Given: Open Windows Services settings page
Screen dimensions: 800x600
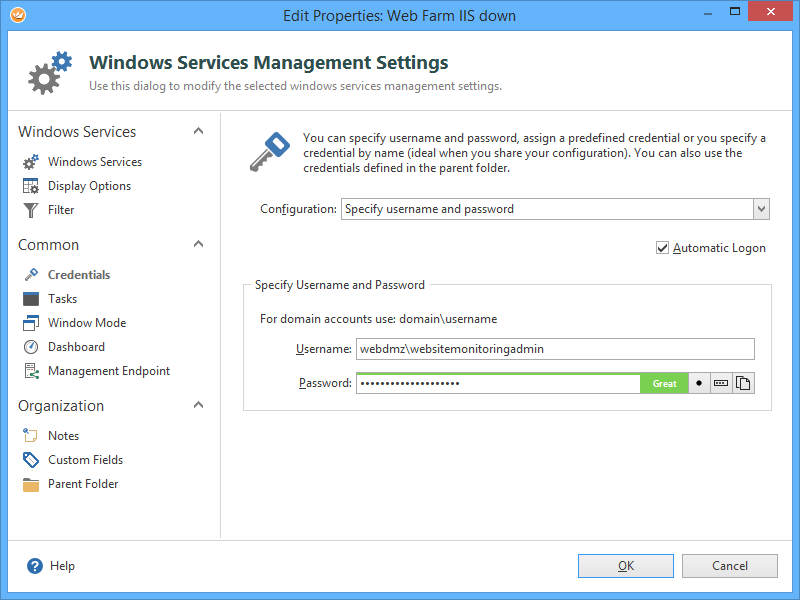Looking at the screenshot, I should point(94,162).
